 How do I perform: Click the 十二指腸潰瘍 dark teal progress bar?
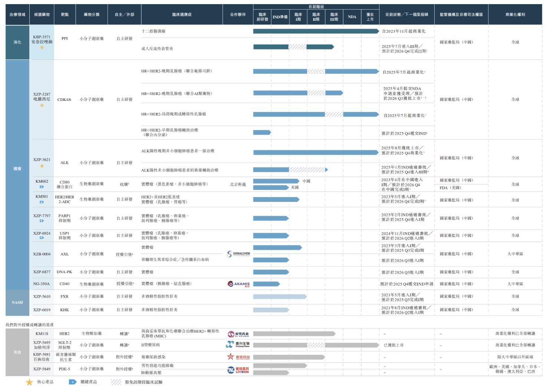(x=316, y=31)
